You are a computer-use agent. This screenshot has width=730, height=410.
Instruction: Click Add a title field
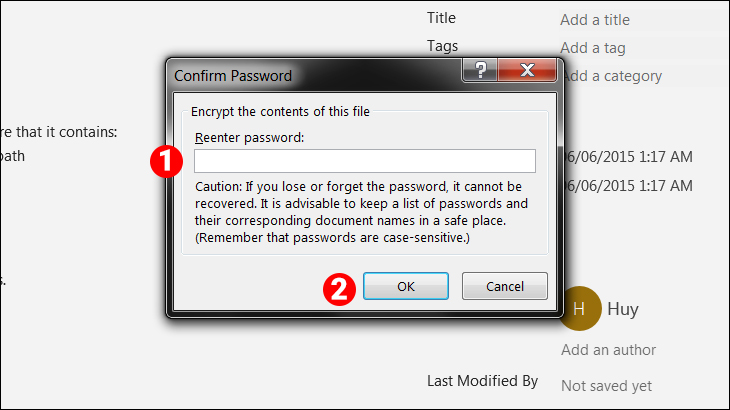click(595, 20)
